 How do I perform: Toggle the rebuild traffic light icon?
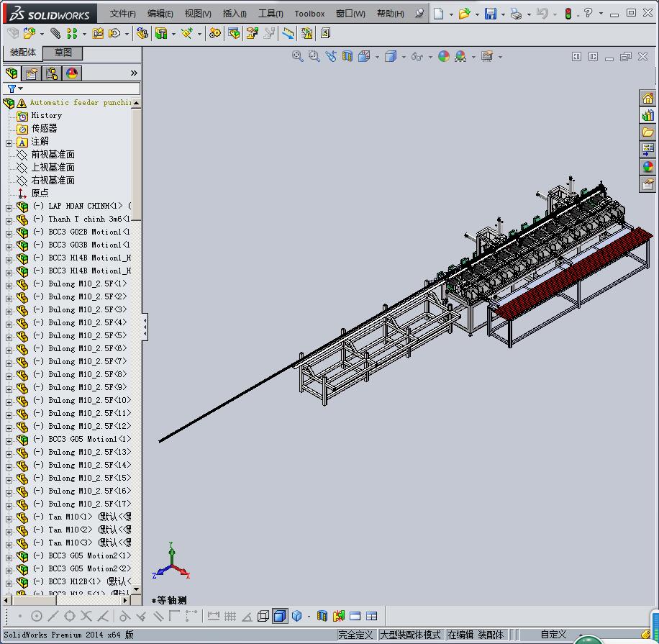coord(568,14)
